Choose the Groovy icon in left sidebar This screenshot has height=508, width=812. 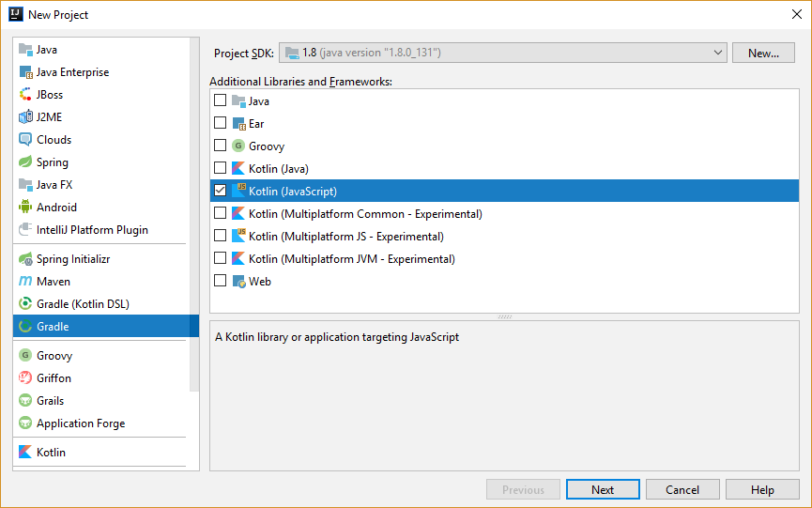pos(25,355)
